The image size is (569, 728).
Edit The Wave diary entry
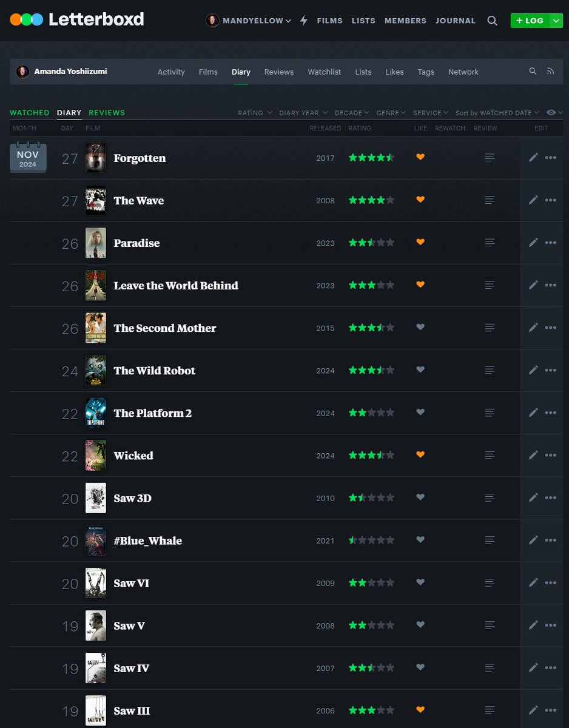click(533, 200)
